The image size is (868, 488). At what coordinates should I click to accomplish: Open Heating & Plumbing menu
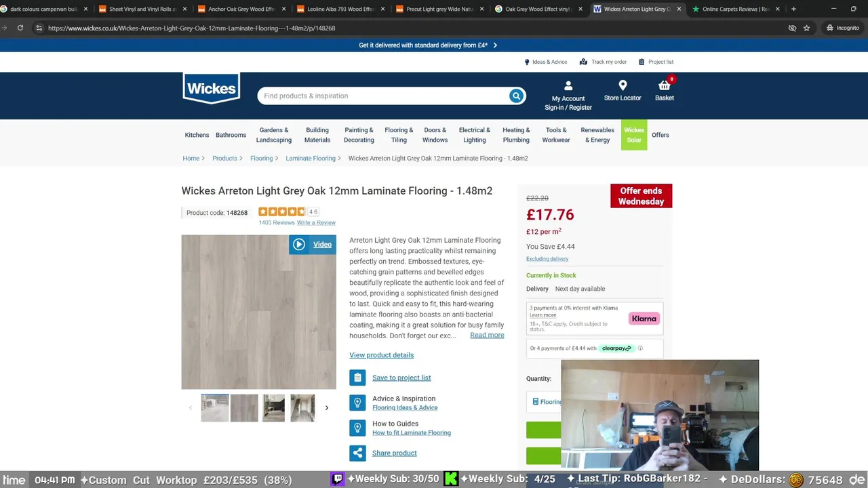[x=516, y=135]
